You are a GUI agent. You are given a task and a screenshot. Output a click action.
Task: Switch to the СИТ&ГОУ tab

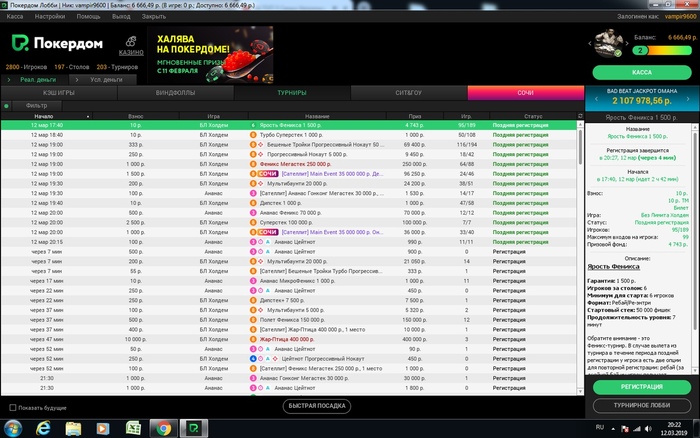pos(408,93)
